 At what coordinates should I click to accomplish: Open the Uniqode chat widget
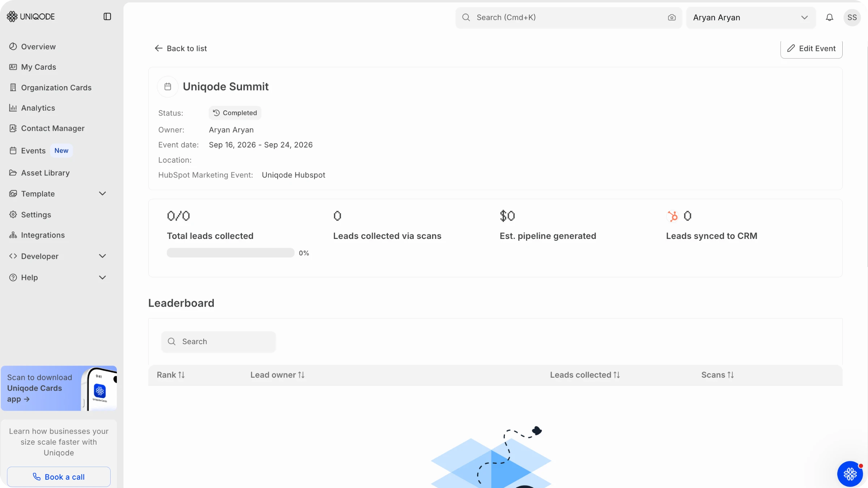tap(850, 474)
